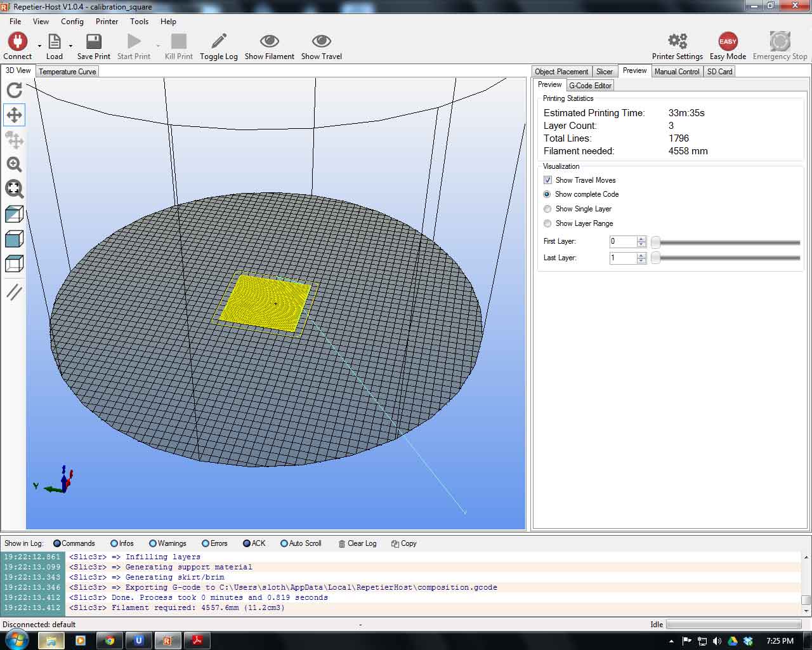
Task: Select Show Layer Range option
Action: [x=547, y=223]
